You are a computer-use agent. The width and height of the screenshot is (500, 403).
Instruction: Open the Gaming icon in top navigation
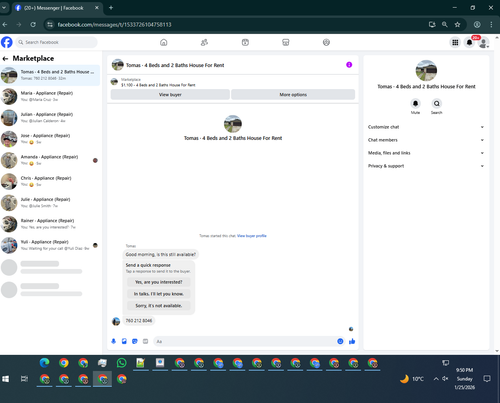326,42
